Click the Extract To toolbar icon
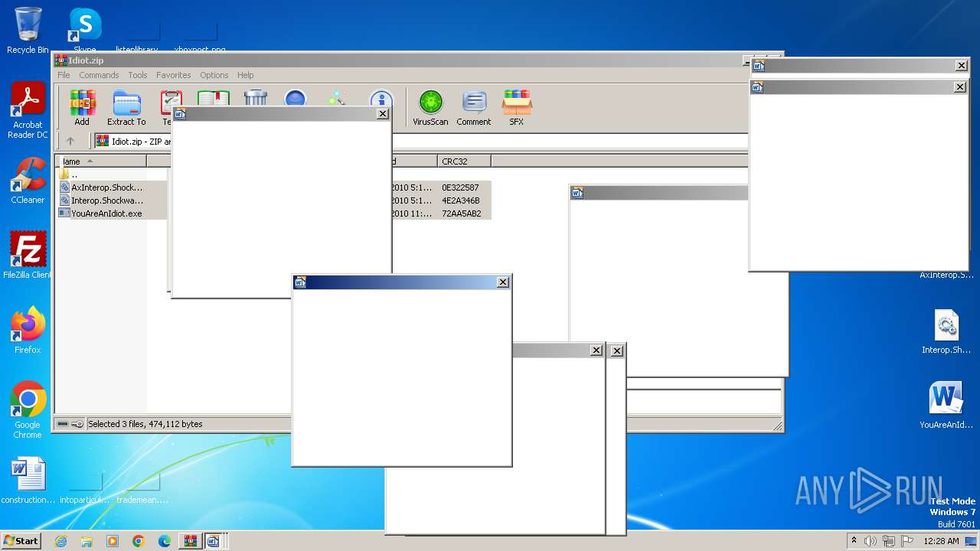Viewport: 980px width, 551px height. [x=126, y=108]
